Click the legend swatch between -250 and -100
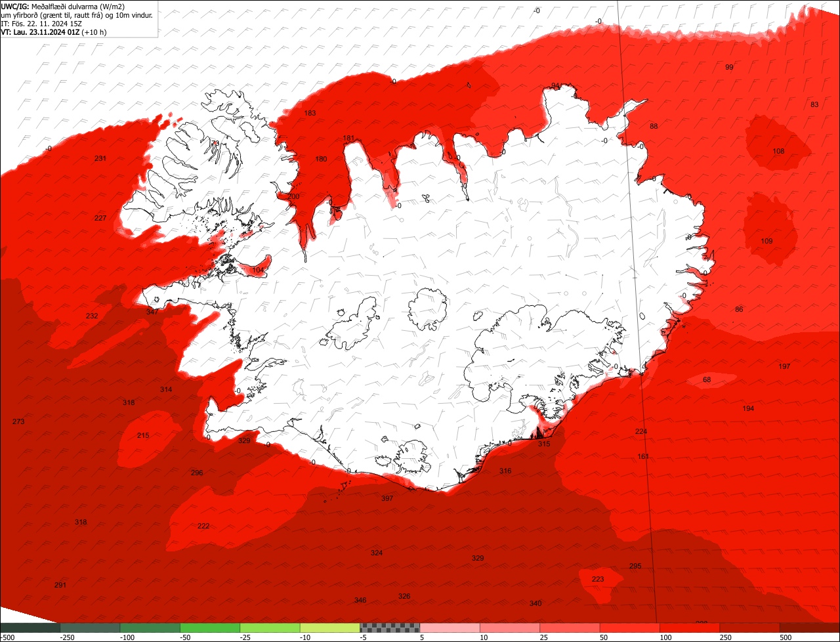Image resolution: width=840 pixels, height=642 pixels. (x=91, y=628)
